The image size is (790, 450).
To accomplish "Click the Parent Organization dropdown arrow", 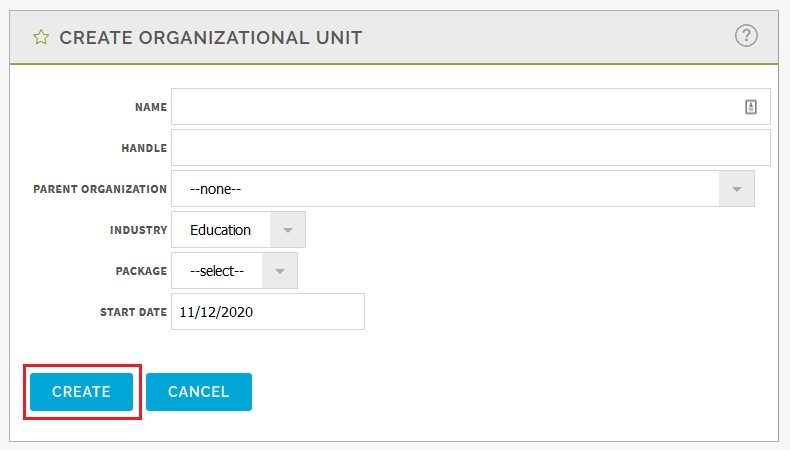I will tap(737, 189).
